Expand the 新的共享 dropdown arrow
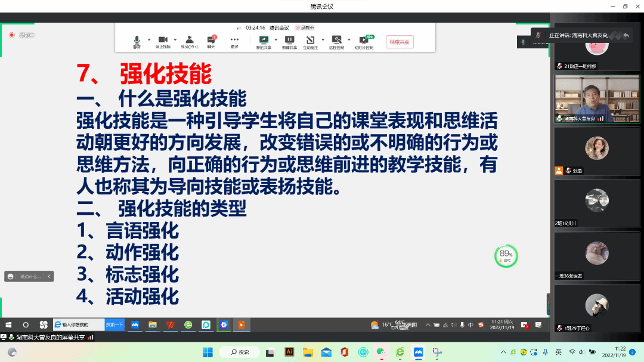Viewport: 644px width, 362px height. (x=276, y=40)
